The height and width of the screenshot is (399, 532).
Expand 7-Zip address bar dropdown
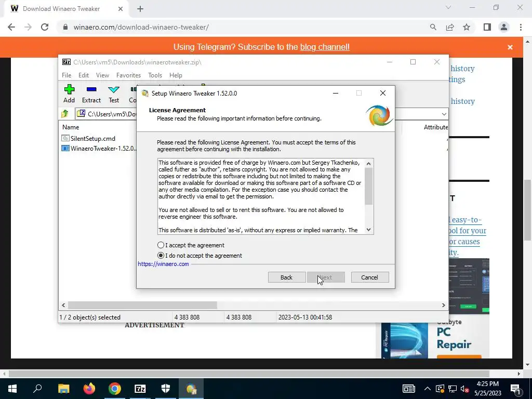point(444,114)
